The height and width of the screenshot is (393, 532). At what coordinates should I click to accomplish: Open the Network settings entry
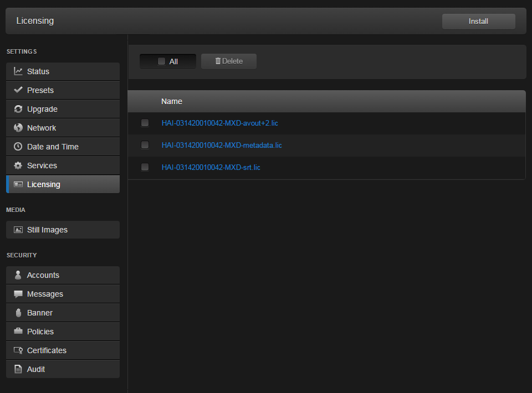tap(42, 127)
